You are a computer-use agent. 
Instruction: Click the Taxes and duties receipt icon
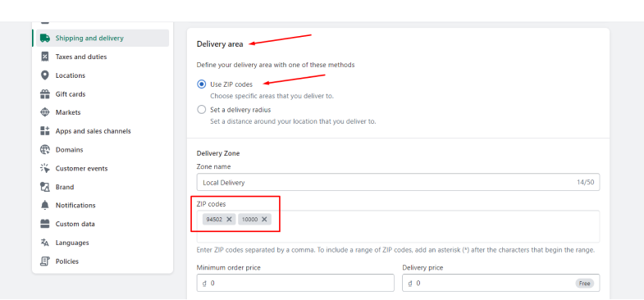[x=45, y=57]
